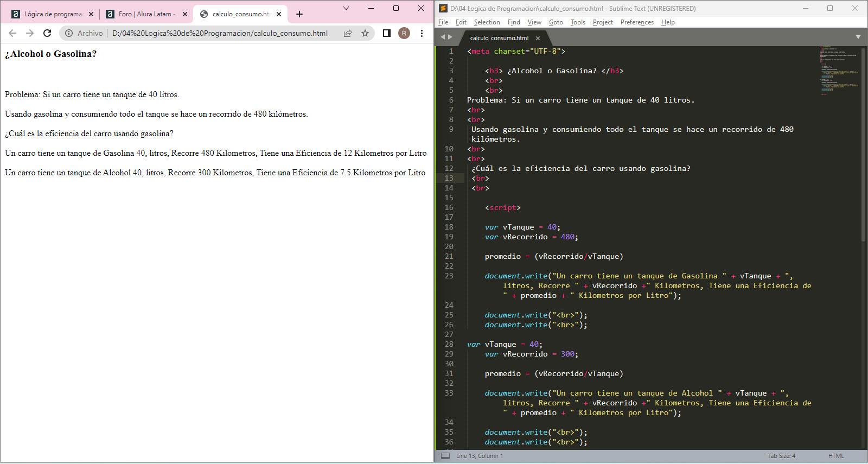This screenshot has width=868, height=464.
Task: Open Sublime Text Preferences menu
Action: click(x=637, y=22)
